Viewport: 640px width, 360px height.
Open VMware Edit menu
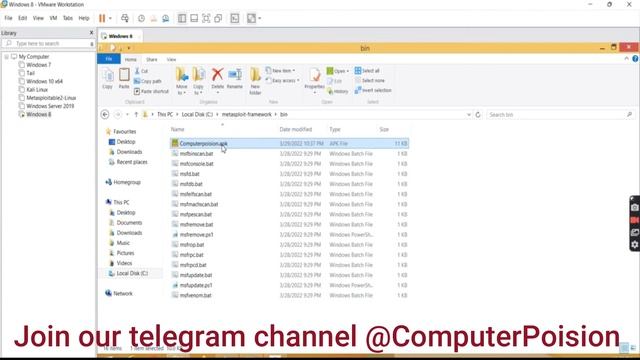pos(22,18)
